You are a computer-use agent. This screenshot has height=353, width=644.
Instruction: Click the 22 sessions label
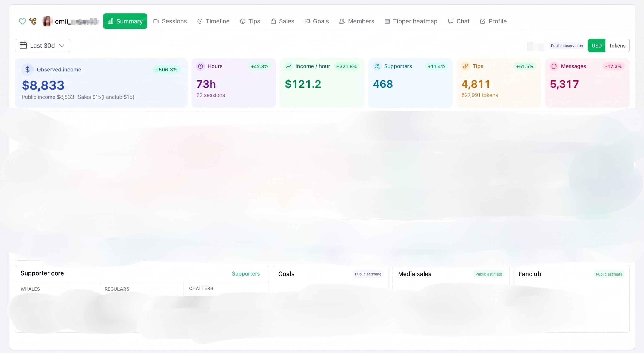pos(211,95)
